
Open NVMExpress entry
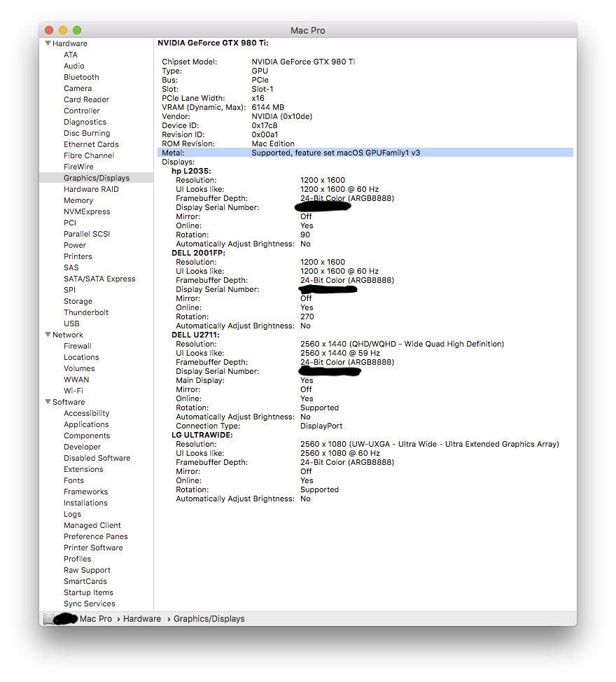(x=87, y=211)
